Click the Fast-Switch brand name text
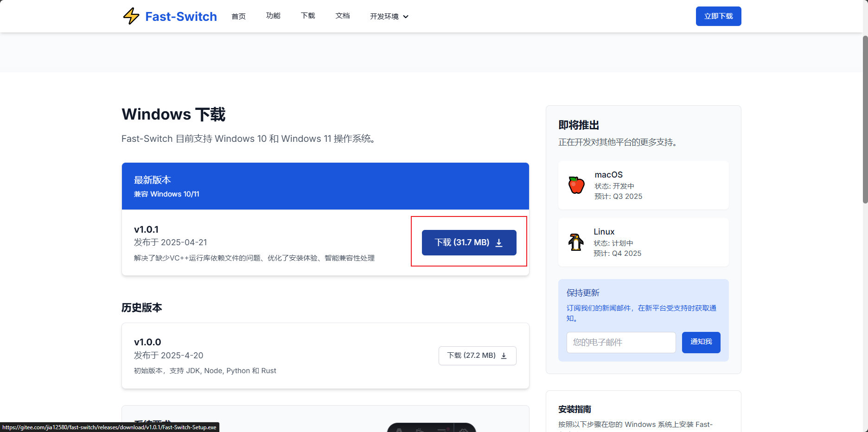 pyautogui.click(x=181, y=16)
